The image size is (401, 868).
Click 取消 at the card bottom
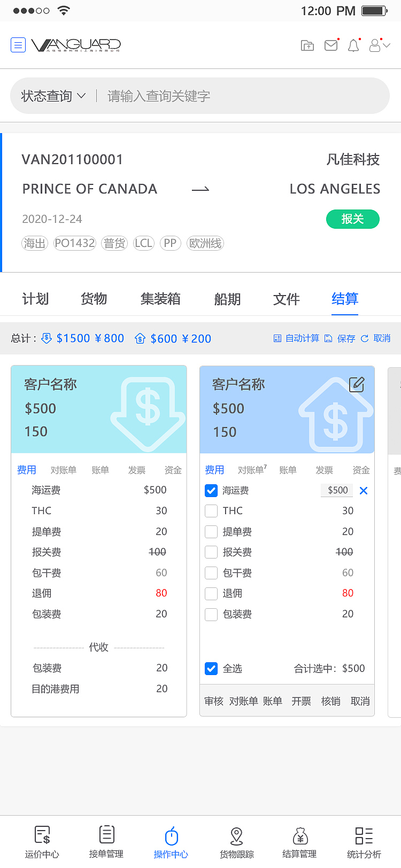pos(360,701)
